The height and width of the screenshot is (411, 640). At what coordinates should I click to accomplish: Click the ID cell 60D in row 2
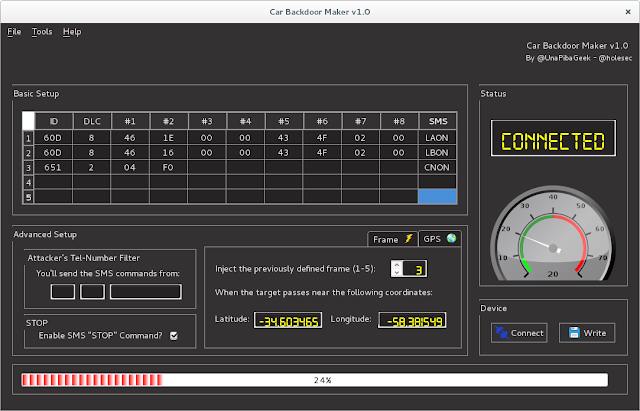pyautogui.click(x=53, y=153)
